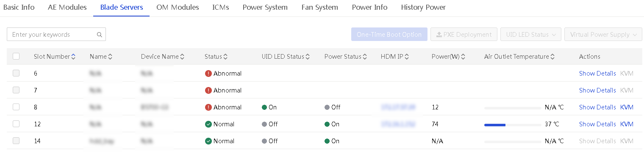Click slot 12 air outlet temperature bar
Screen dimensions: 644x158
[513, 125]
